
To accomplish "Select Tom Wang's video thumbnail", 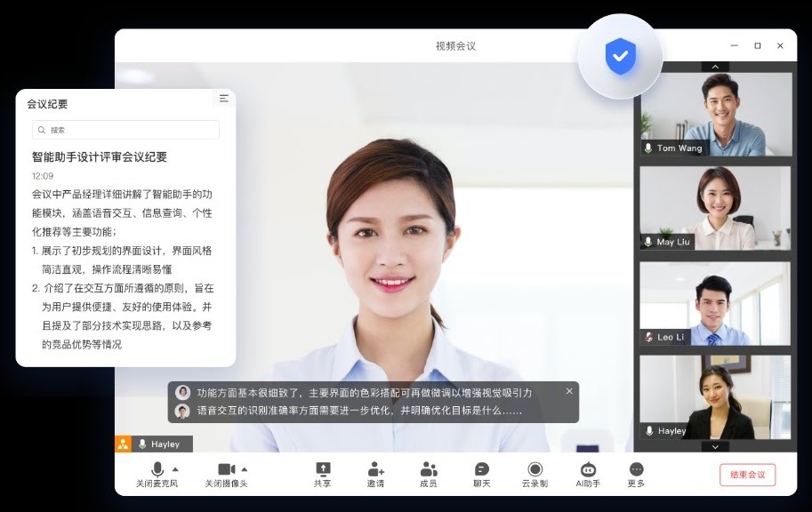I will [716, 115].
